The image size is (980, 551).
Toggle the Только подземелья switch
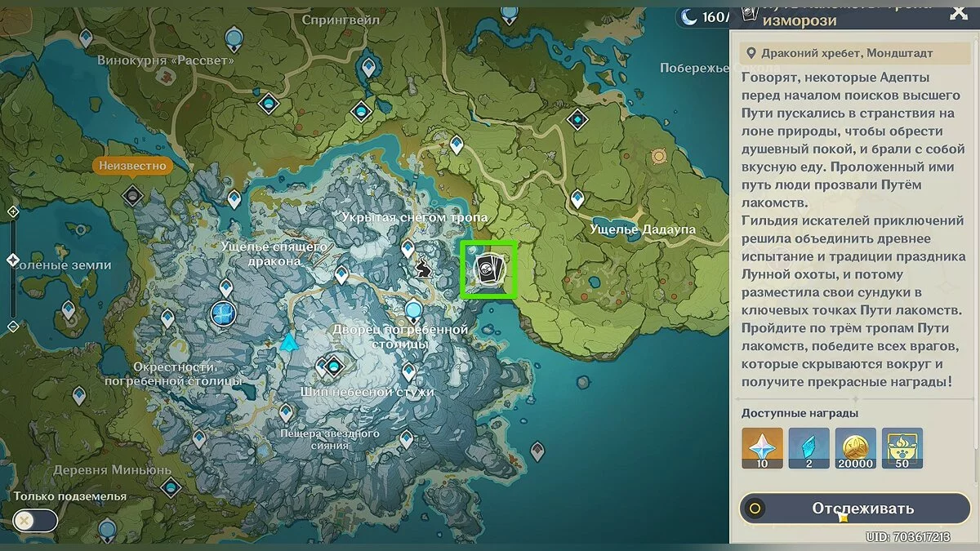click(35, 520)
